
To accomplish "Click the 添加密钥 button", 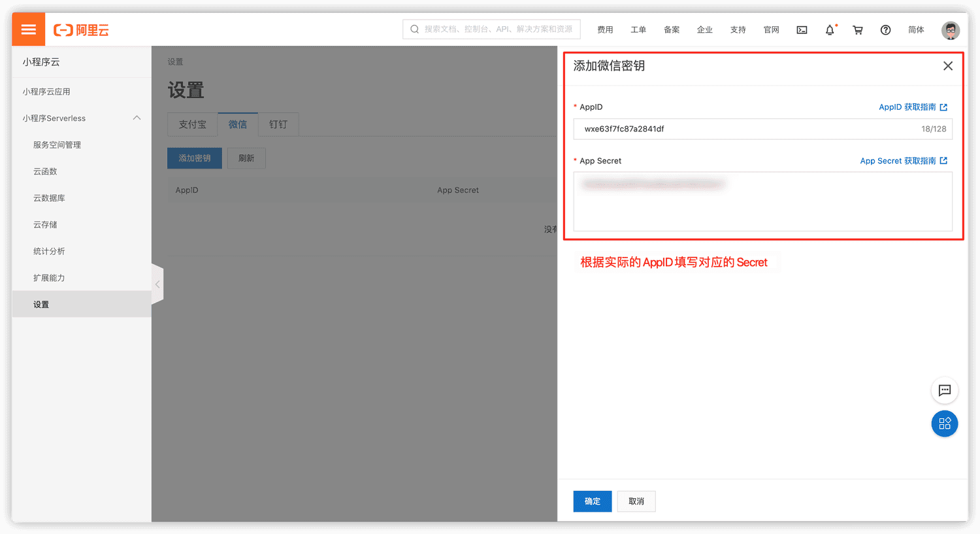I will click(195, 158).
